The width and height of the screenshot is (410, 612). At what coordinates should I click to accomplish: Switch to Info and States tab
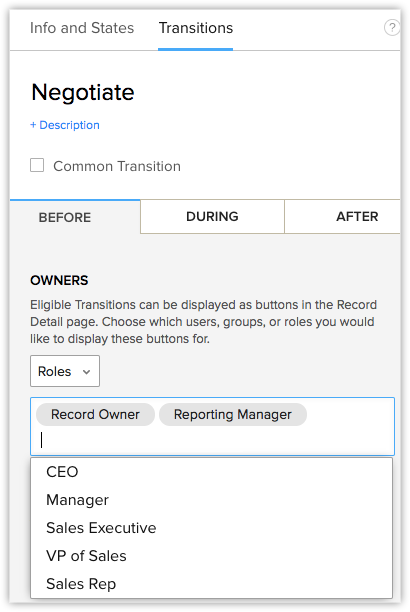tap(82, 28)
